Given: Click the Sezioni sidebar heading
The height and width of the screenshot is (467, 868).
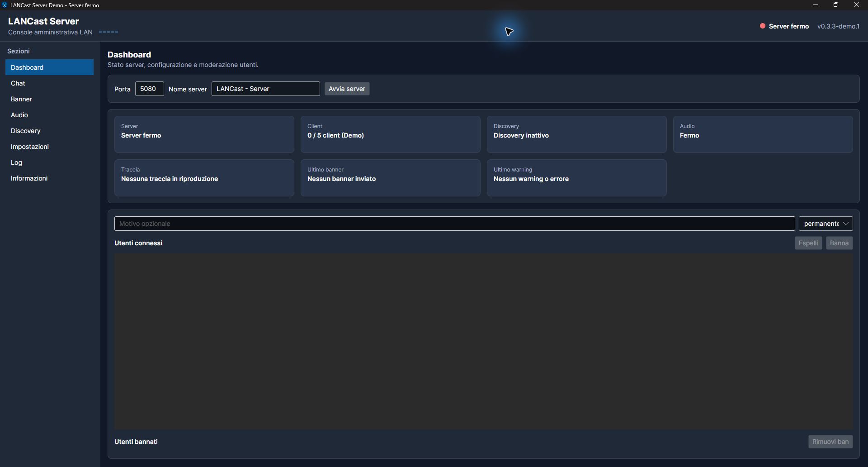Looking at the screenshot, I should [19, 51].
